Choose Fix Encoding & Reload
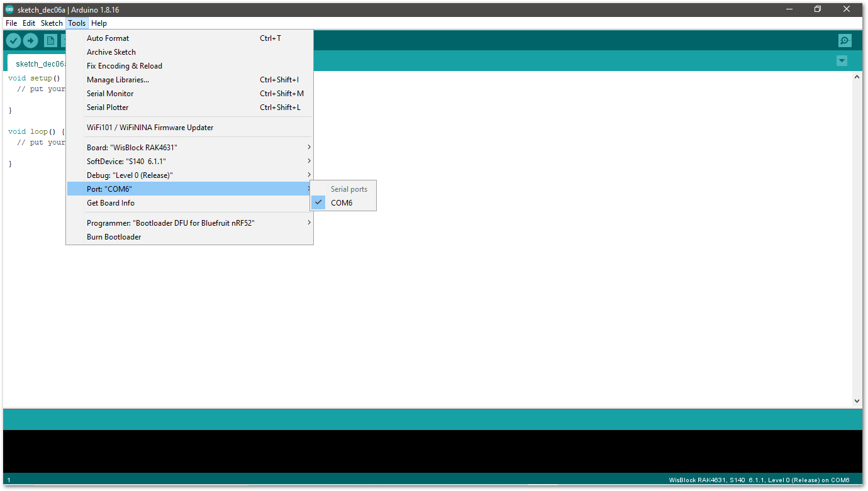 coord(190,66)
